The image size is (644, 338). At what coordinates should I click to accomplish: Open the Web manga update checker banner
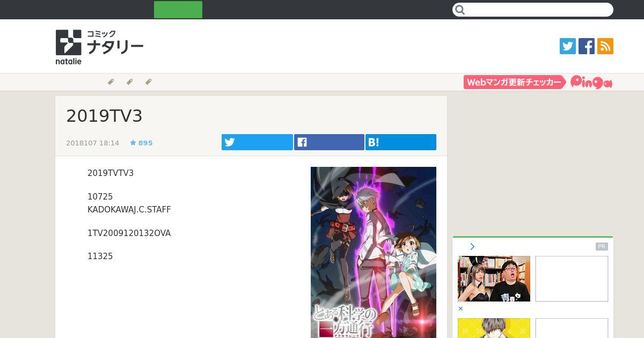pos(515,82)
